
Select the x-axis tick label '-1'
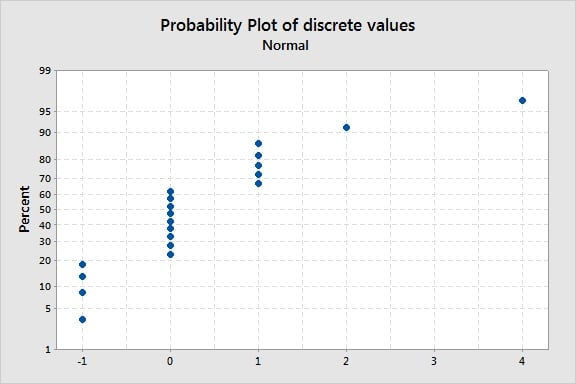coord(82,361)
